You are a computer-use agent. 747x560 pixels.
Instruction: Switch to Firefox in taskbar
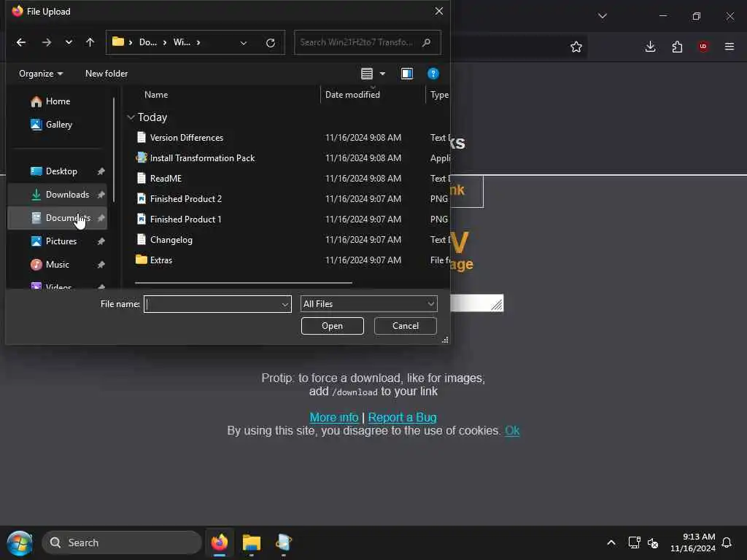220,542
